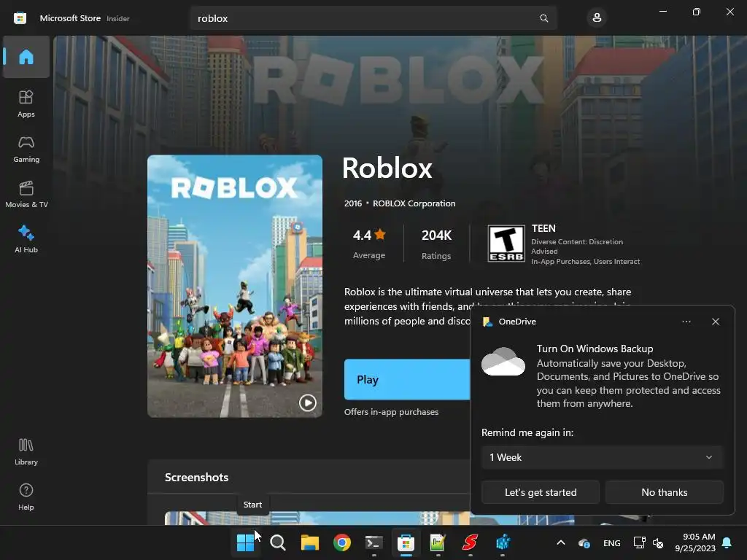Open the AI Hub section
The width and height of the screenshot is (747, 560).
pos(26,239)
